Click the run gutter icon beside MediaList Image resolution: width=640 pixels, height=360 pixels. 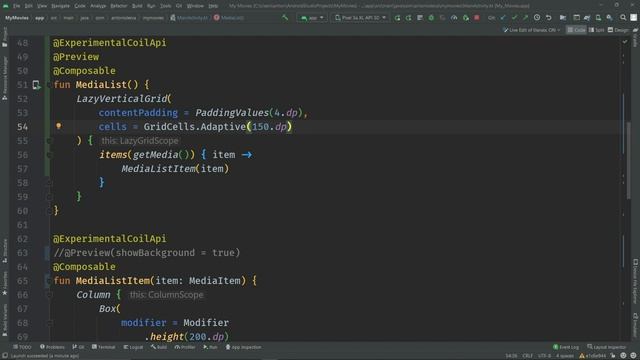coord(37,85)
